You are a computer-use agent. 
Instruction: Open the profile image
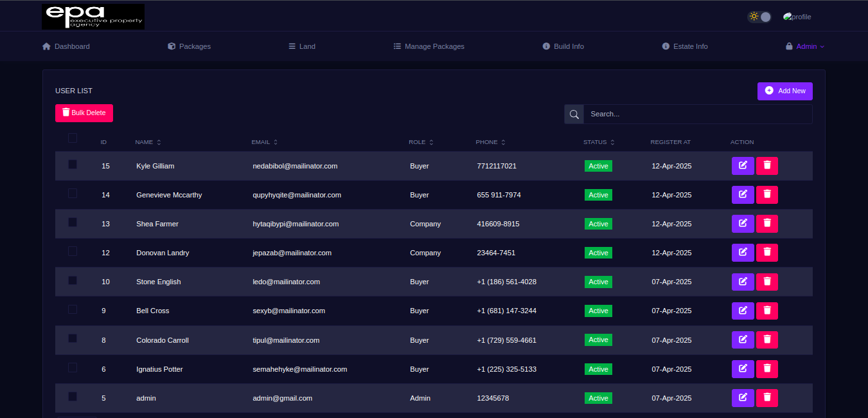tap(797, 17)
